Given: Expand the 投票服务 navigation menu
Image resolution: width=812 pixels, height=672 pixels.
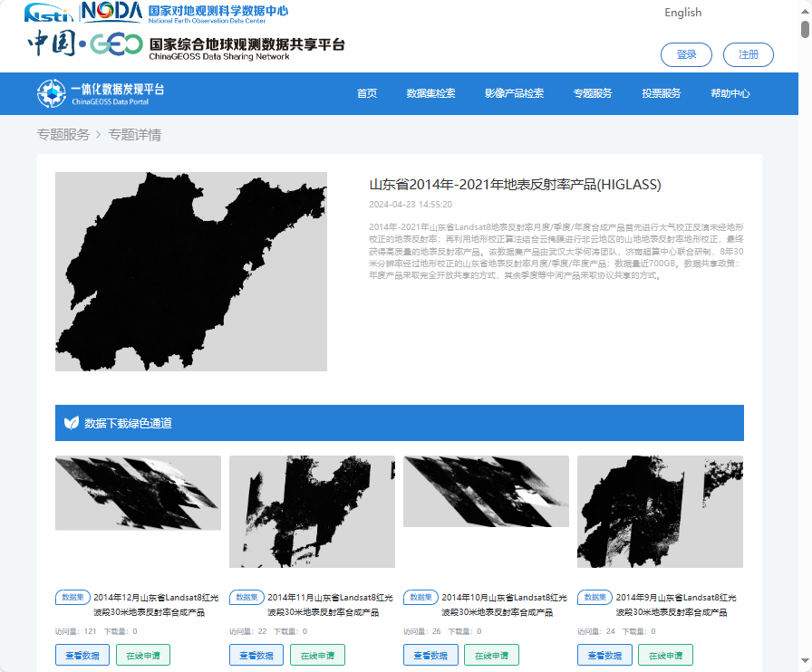Looking at the screenshot, I should (661, 93).
